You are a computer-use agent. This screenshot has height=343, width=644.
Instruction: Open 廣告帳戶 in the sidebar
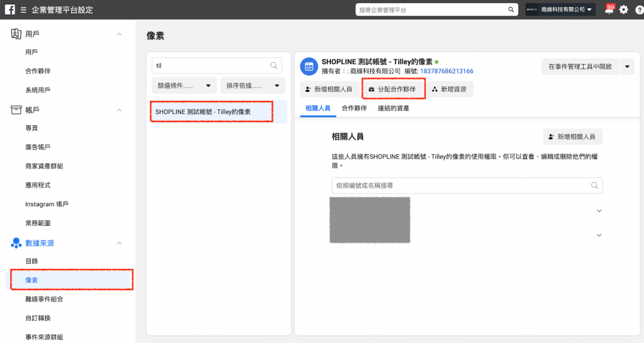coord(38,147)
